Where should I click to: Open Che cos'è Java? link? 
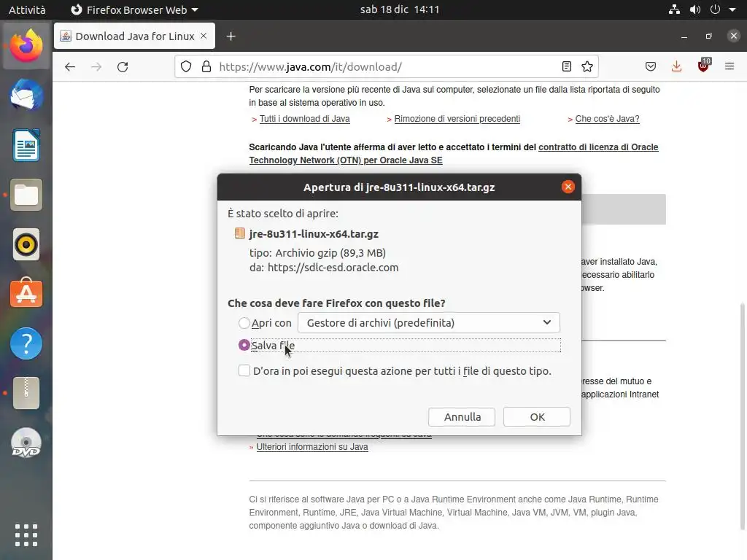click(x=607, y=119)
